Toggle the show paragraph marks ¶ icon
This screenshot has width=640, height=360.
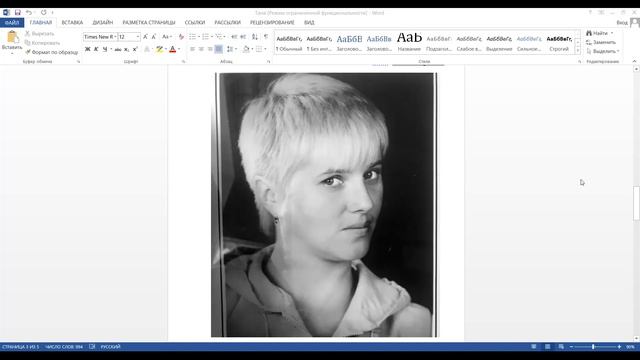266,37
